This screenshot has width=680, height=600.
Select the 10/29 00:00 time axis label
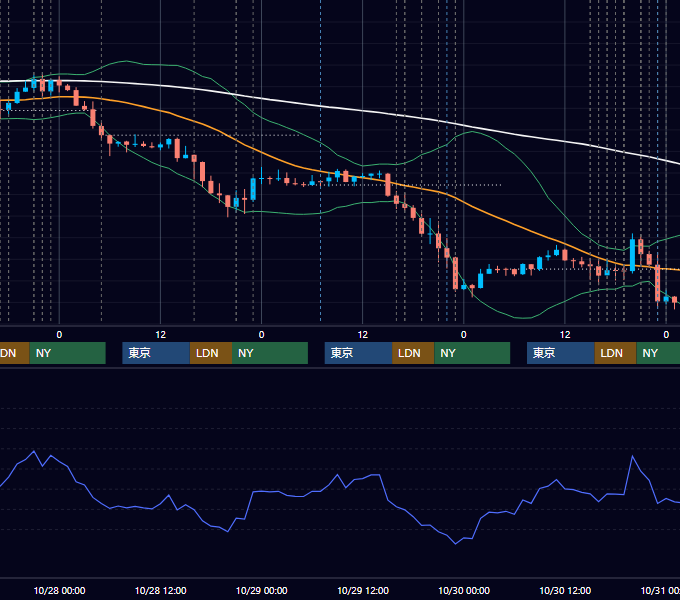coord(262,590)
